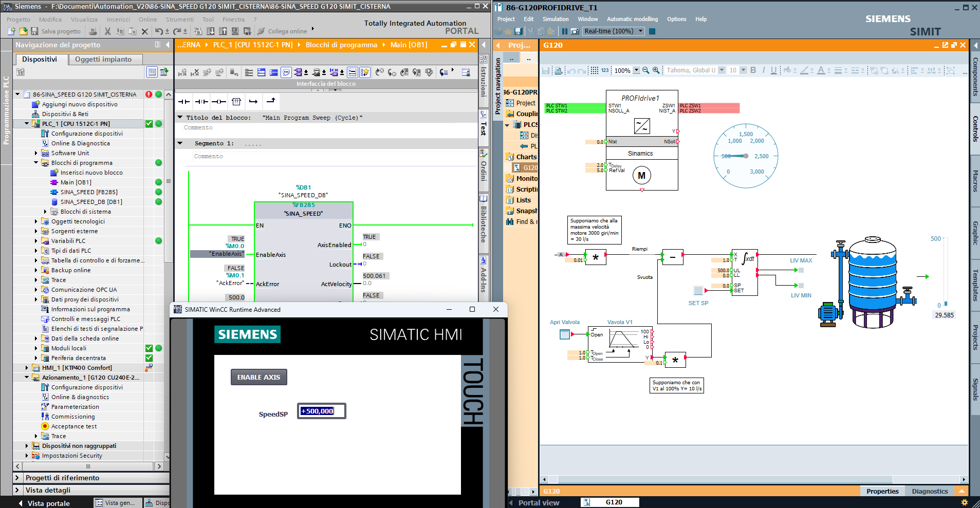
Task: Click the Open project icon in TIA Portal toolbar
Action: pyautogui.click(x=23, y=31)
